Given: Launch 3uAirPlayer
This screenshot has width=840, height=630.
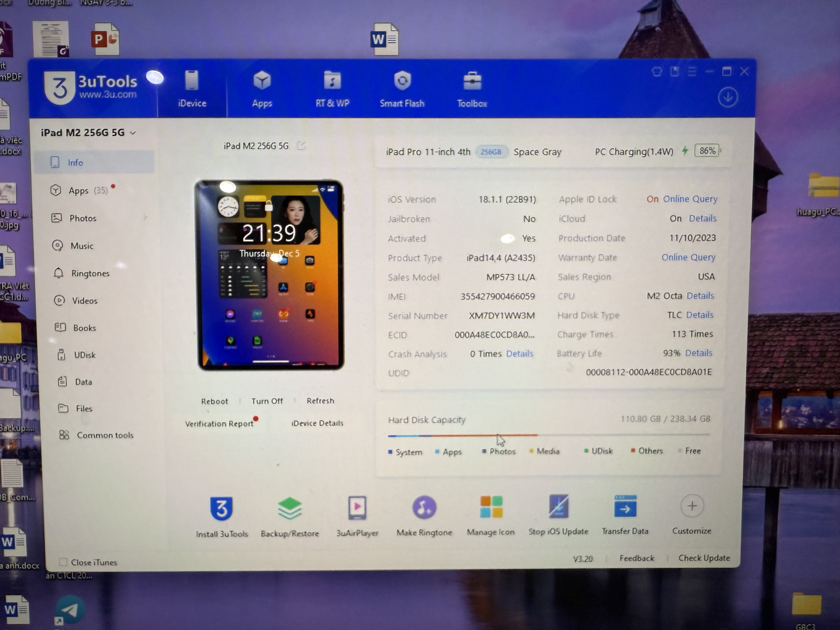Looking at the screenshot, I should point(357,516).
